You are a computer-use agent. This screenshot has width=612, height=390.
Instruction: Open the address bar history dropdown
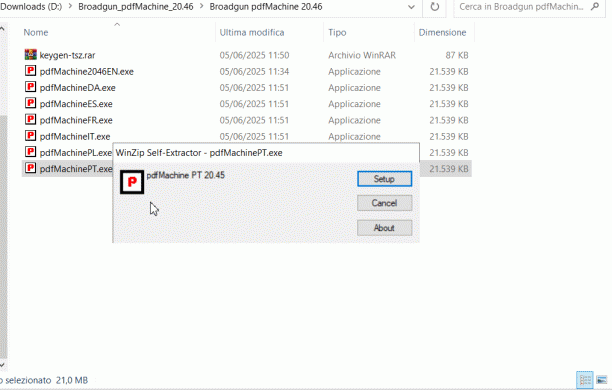[x=411, y=7]
